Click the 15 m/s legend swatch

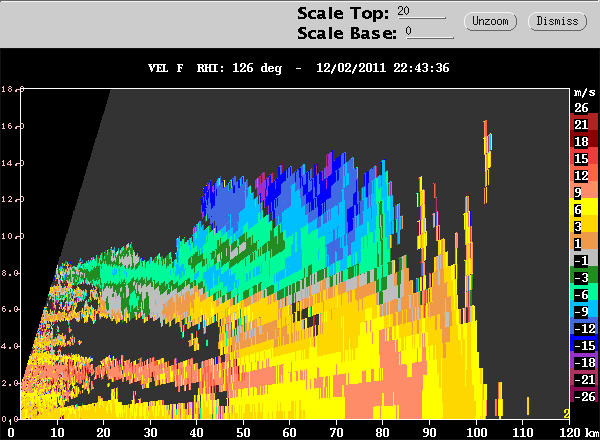click(581, 158)
